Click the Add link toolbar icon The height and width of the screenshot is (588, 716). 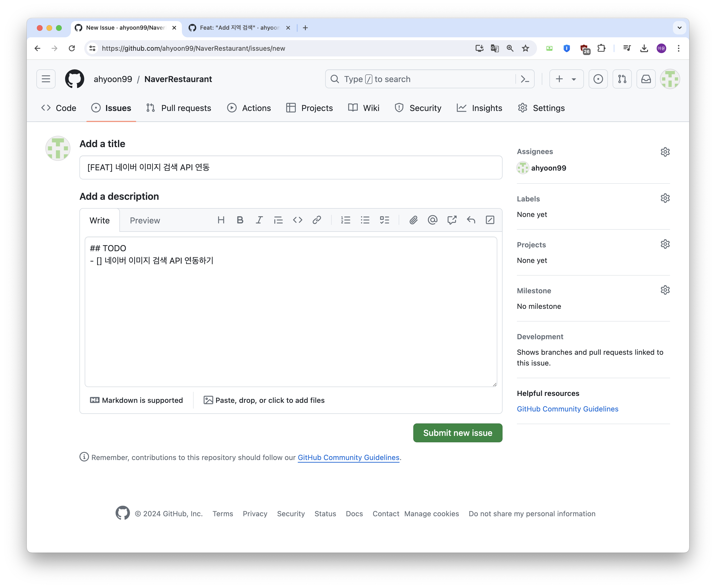pyautogui.click(x=317, y=220)
